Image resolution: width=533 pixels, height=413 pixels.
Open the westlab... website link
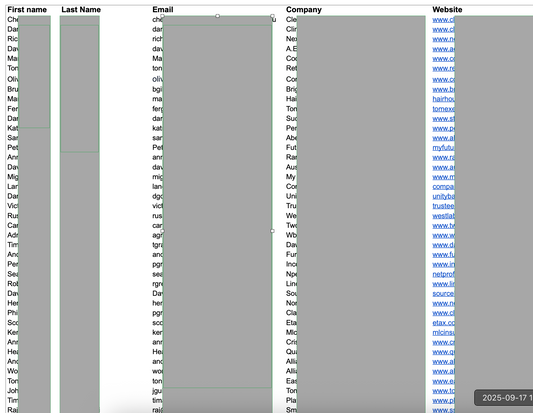point(443,216)
